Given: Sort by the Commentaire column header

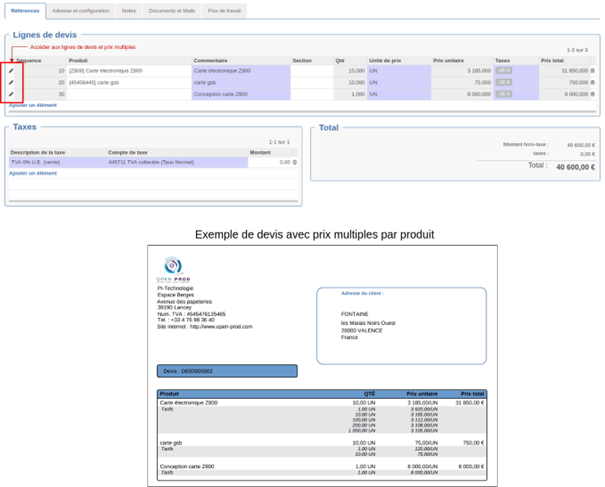Looking at the screenshot, I should click(x=210, y=61).
